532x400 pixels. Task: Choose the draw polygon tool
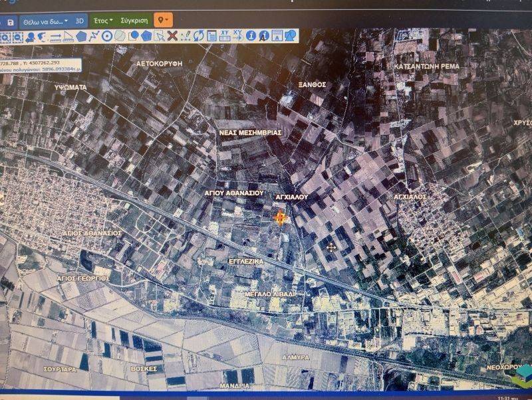click(x=81, y=37)
